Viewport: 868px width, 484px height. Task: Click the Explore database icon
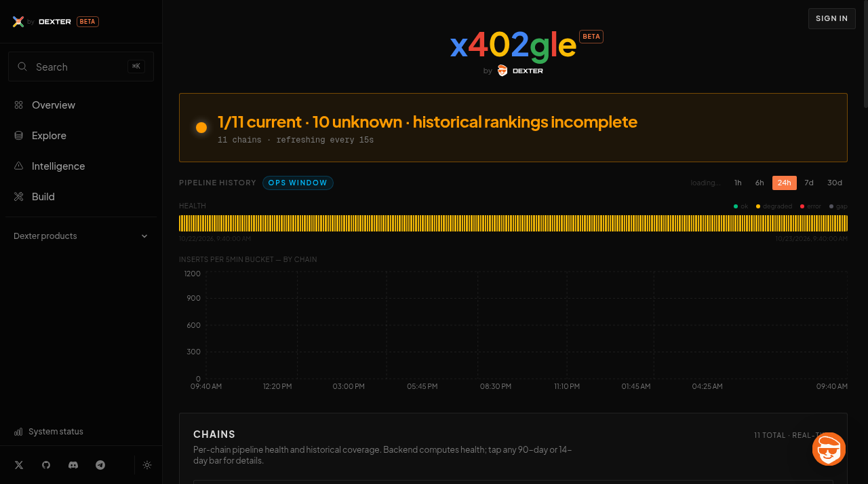pos(18,135)
